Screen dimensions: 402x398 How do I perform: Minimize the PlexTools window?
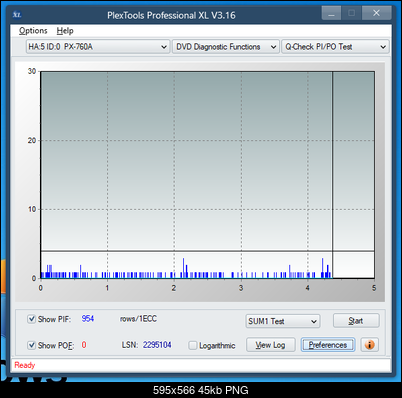point(331,14)
